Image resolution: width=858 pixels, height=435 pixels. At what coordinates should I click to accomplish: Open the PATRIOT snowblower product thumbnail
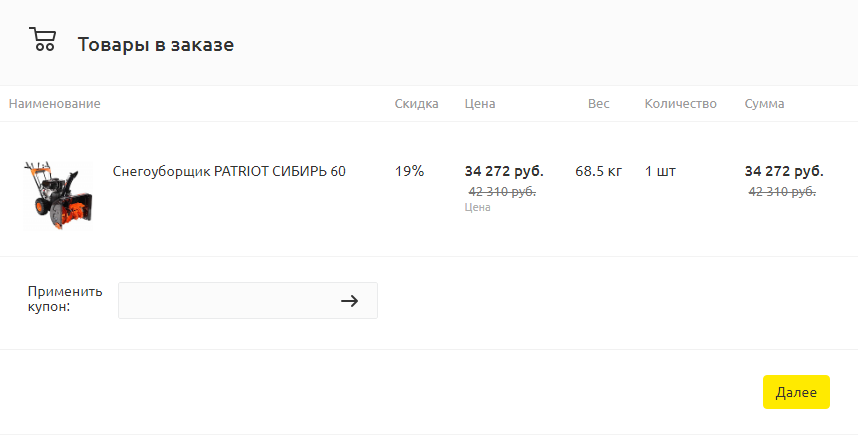tap(58, 195)
